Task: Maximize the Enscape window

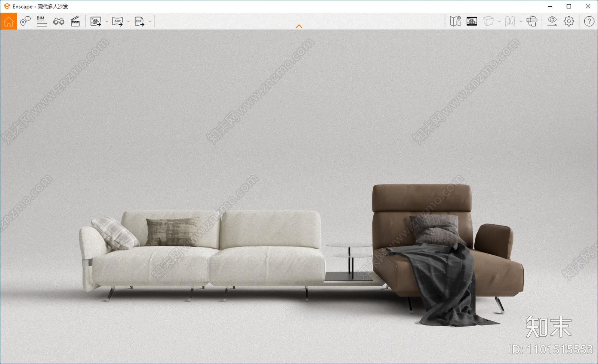Action: pos(569,6)
